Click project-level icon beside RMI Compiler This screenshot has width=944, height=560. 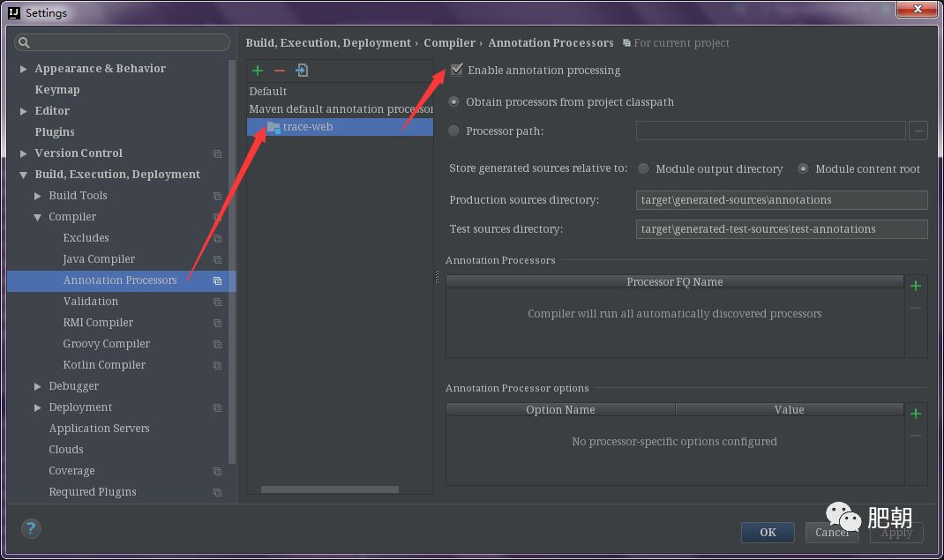coord(217,323)
